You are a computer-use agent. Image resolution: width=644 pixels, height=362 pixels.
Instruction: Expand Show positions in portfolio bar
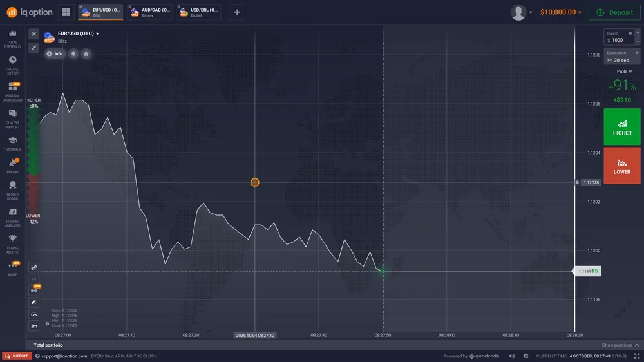[x=620, y=345]
